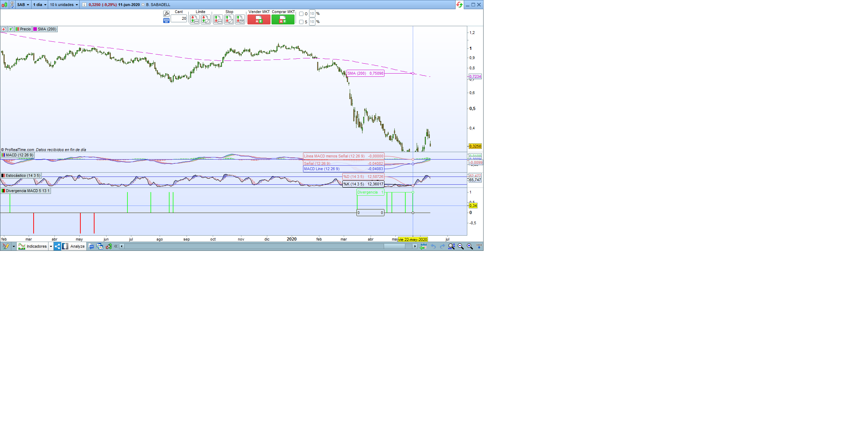Click the blue share icon
The width and height of the screenshot is (868, 421).
pyautogui.click(x=57, y=246)
